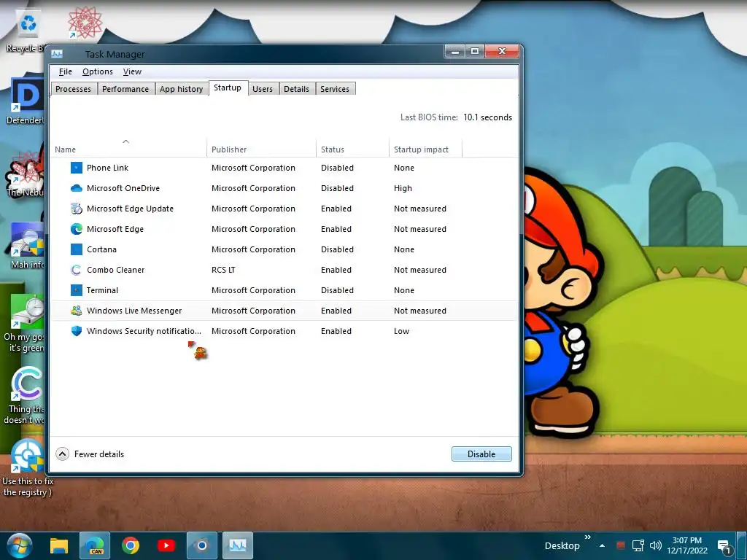Viewport: 747px width, 560px height.
Task: Select the Combo Cleaner row name
Action: coord(115,270)
